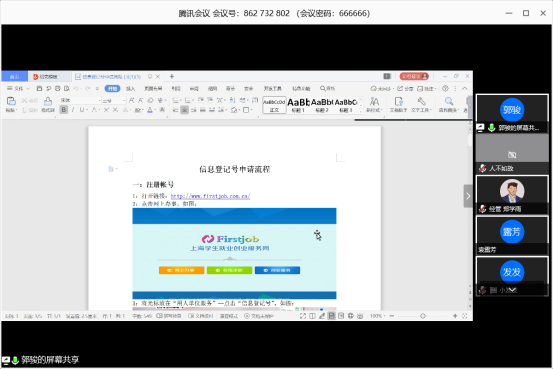Viewport: 553px width, 369px height.
Task: Collapse the participant panel side arrow
Action: click(x=468, y=196)
